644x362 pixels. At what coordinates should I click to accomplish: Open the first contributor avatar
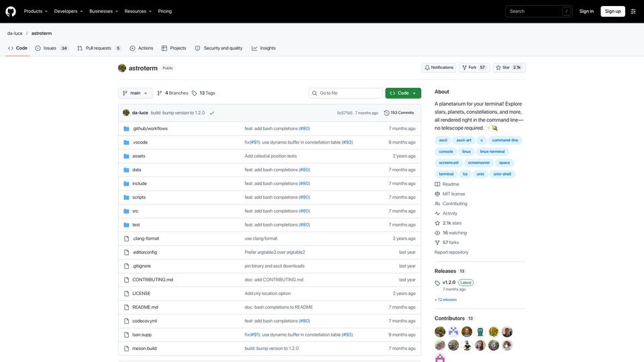440,332
